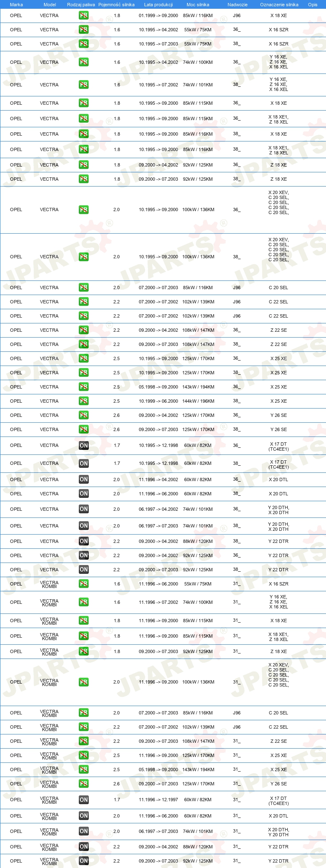Click PB icon in X 16 SZR body 38_ row
This screenshot has width=326, height=868.
[x=83, y=44]
